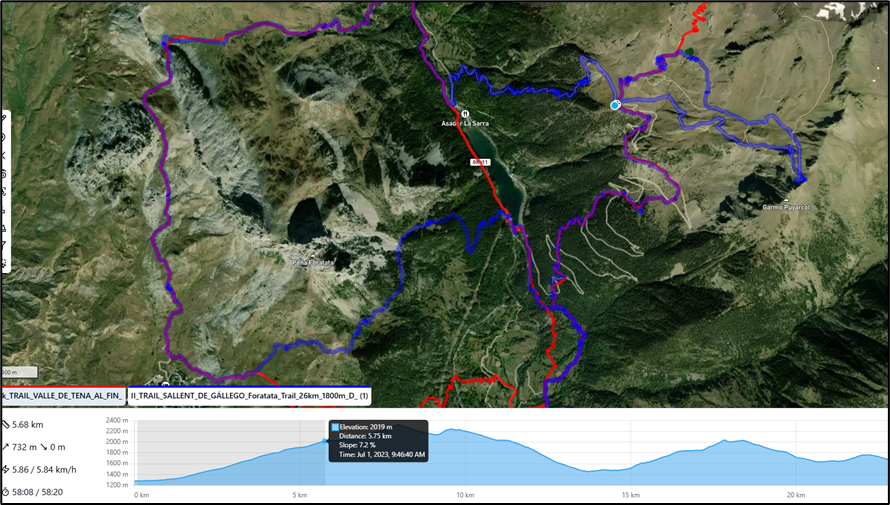890x505 pixels.
Task: Click the 58:08 / 58:20 time statistic
Action: click(40, 492)
